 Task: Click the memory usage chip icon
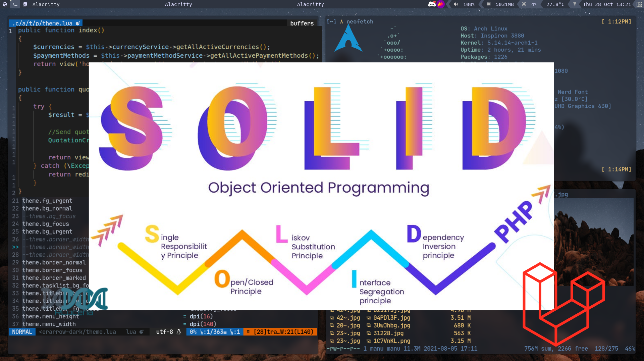click(489, 4)
